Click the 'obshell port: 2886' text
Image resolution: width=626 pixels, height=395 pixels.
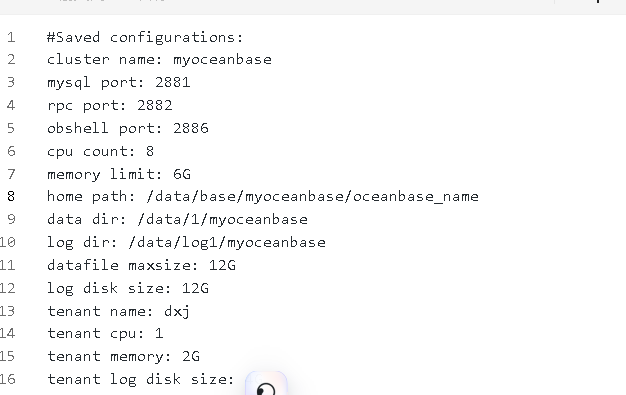click(x=128, y=128)
